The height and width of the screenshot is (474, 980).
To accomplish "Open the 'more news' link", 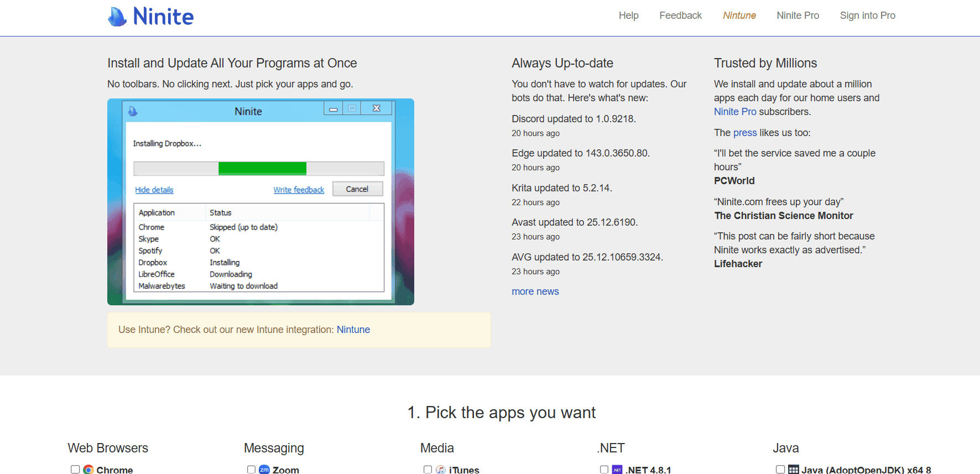I will [535, 291].
